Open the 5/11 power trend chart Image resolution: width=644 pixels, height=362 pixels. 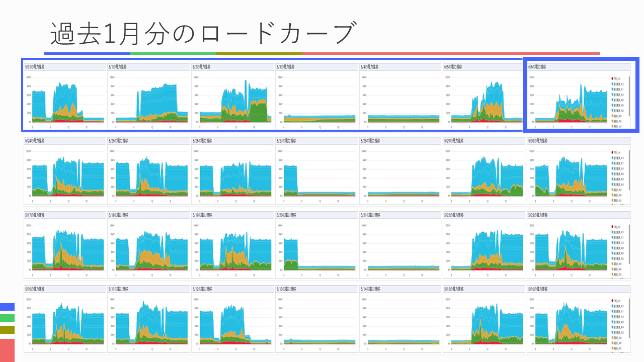(148, 323)
